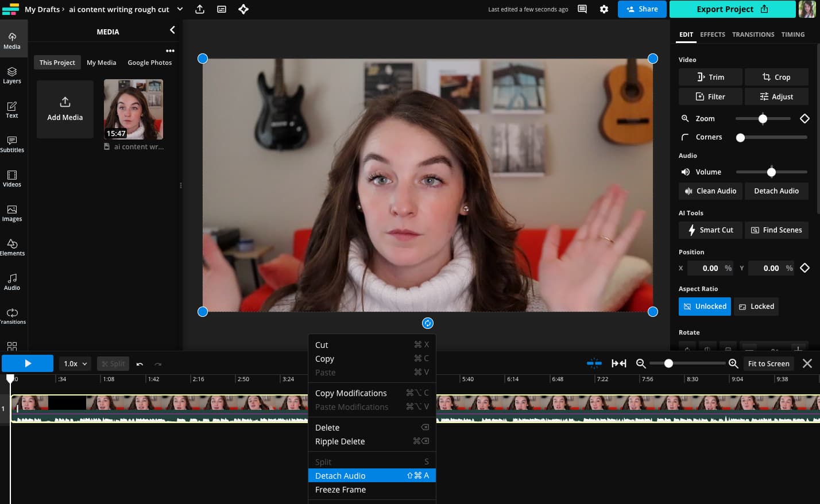Screen dimensions: 820x504
Task: Open the Audio panel in the sidebar
Action: (12, 282)
